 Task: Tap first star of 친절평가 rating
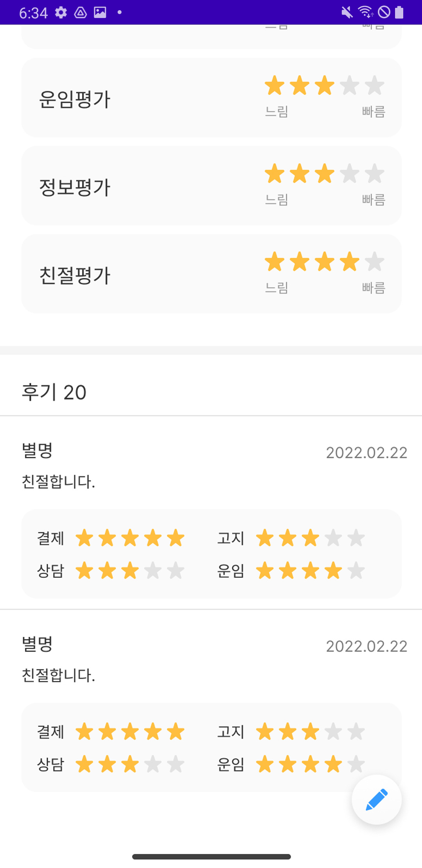click(275, 262)
